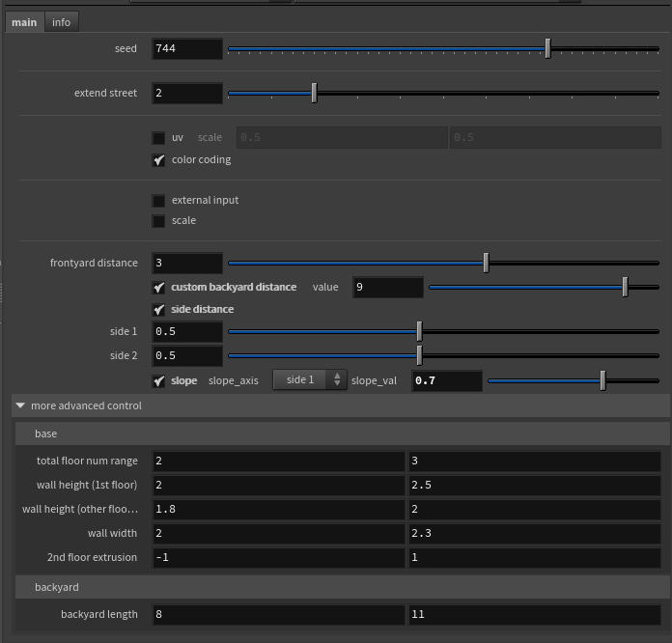Click the seed slider handle

[x=547, y=48]
